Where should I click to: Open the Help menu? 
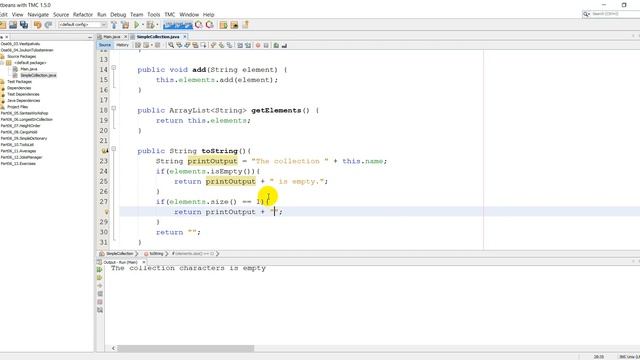pyautogui.click(x=208, y=15)
